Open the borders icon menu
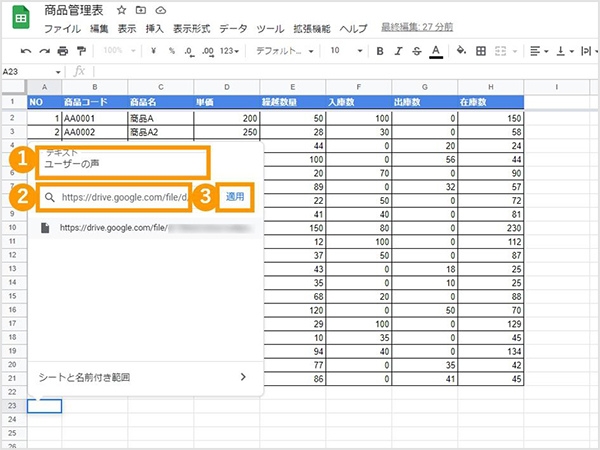The height and width of the screenshot is (450, 600). tap(481, 51)
